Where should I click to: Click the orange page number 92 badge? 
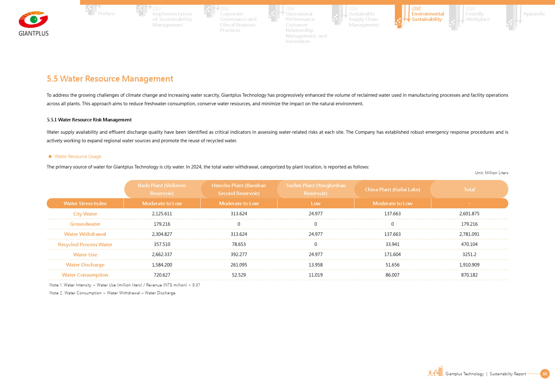tap(545, 374)
